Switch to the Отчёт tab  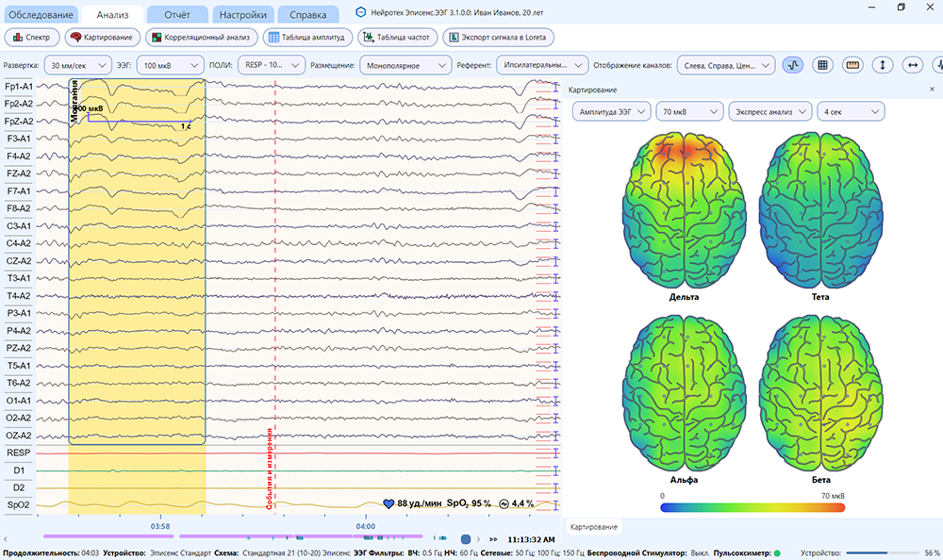[177, 14]
